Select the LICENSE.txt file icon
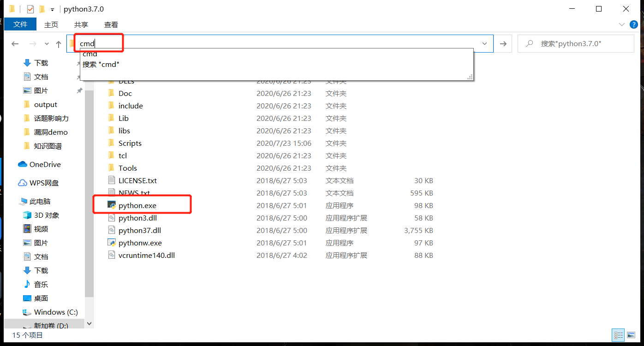Image resolution: width=644 pixels, height=346 pixels. click(111, 180)
